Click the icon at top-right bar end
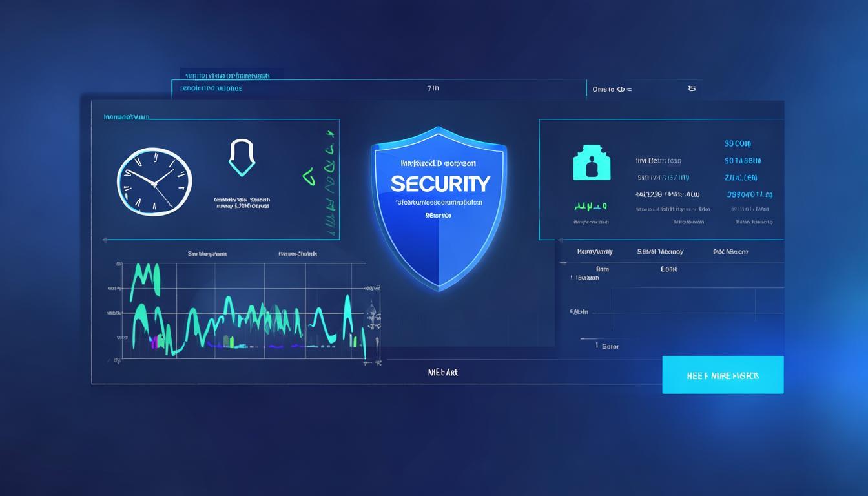 (x=692, y=88)
